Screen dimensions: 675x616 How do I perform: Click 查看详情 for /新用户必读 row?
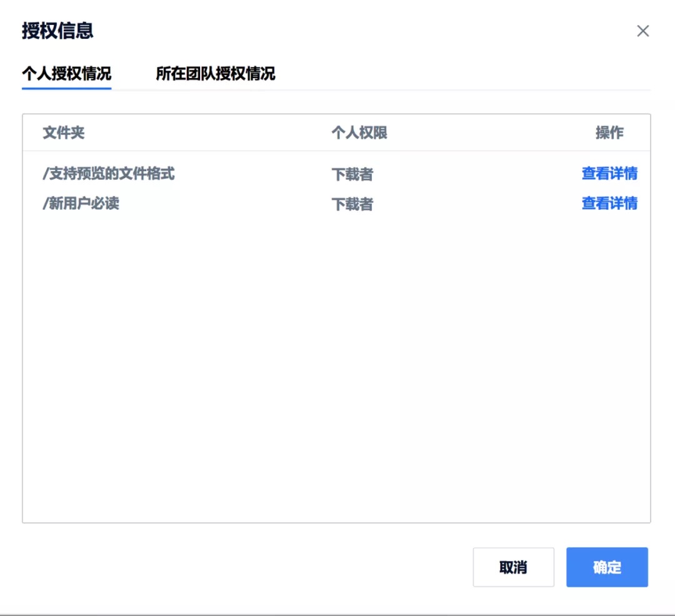click(x=609, y=203)
